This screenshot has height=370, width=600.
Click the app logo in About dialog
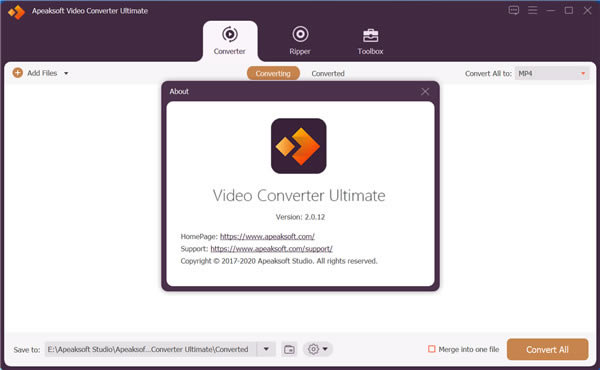pyautogui.click(x=298, y=146)
